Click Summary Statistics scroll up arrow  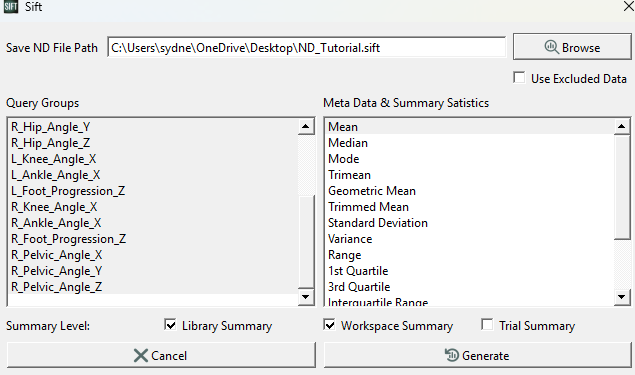[622, 127]
